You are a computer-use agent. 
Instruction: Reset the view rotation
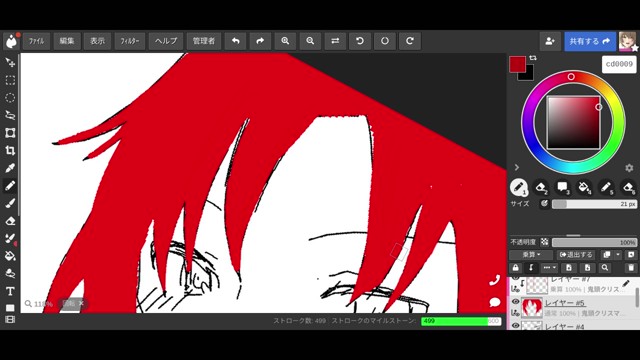click(x=385, y=41)
